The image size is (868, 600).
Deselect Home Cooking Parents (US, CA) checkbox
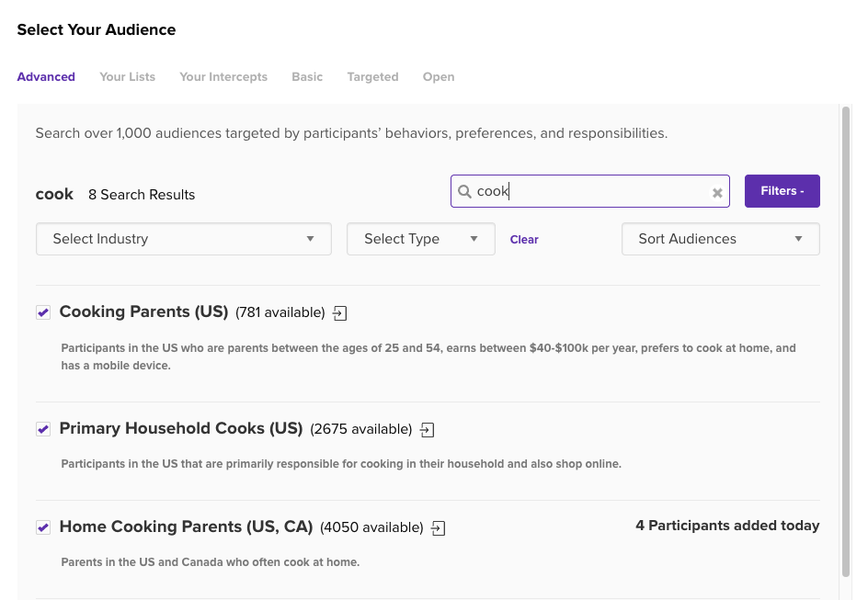(x=43, y=527)
